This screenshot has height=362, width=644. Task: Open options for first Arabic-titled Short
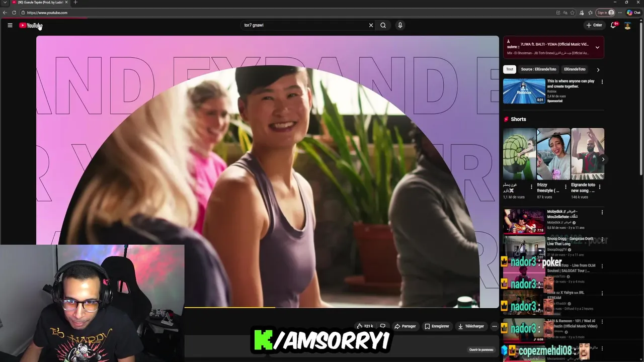531,187
